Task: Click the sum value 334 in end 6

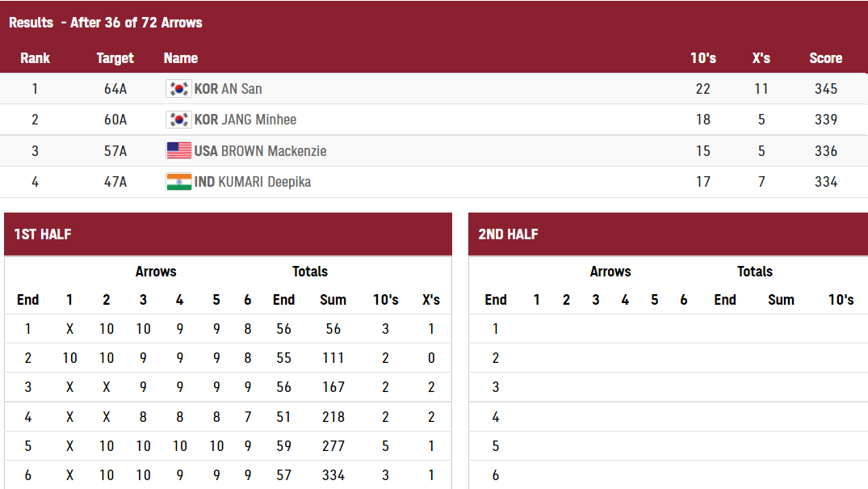Action: pos(333,475)
